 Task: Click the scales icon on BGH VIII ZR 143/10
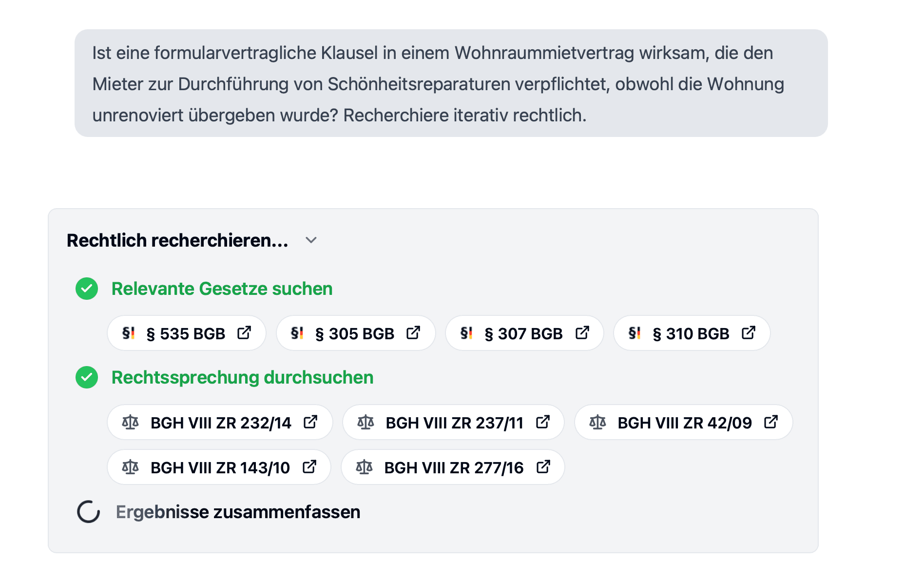click(130, 467)
